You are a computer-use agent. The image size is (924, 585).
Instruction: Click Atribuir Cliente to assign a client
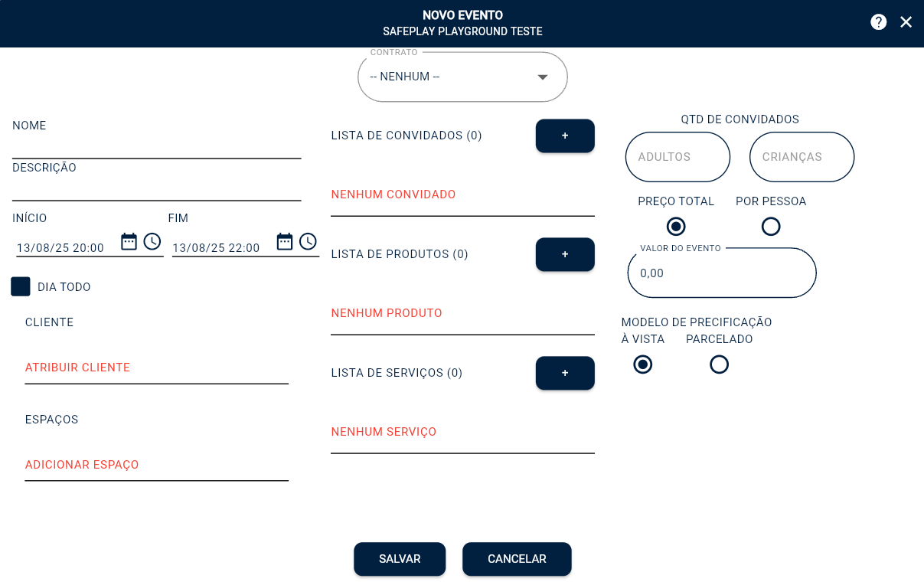point(78,368)
